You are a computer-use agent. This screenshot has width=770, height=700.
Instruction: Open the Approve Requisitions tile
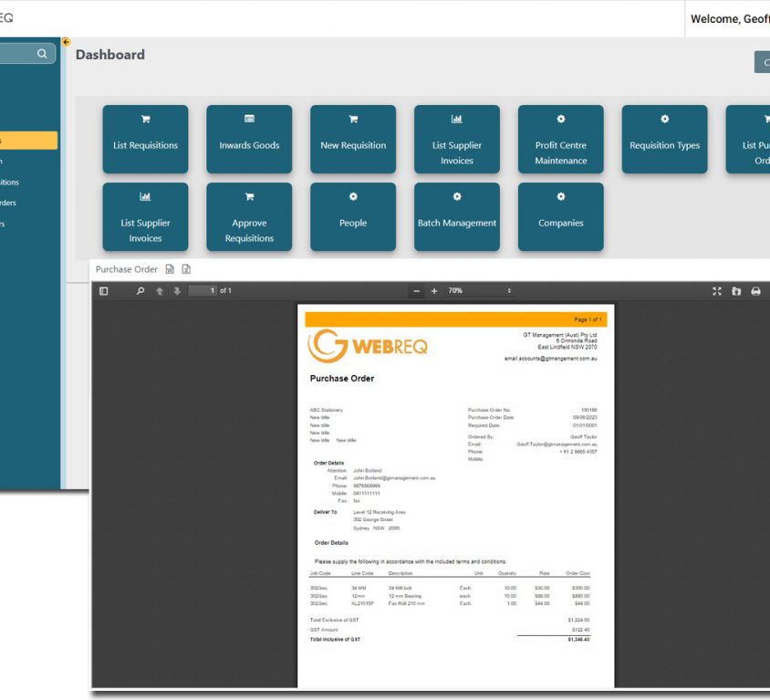click(x=249, y=216)
